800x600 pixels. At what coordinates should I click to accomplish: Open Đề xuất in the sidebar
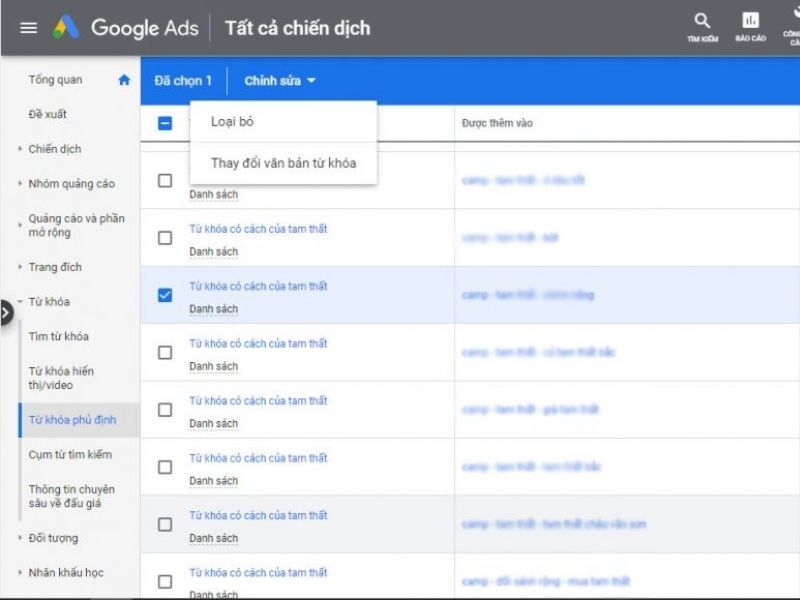(x=47, y=114)
